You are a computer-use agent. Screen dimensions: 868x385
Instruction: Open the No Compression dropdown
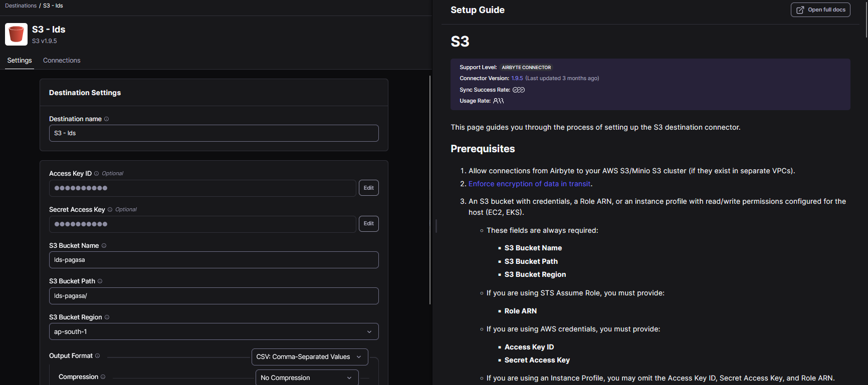coord(307,377)
